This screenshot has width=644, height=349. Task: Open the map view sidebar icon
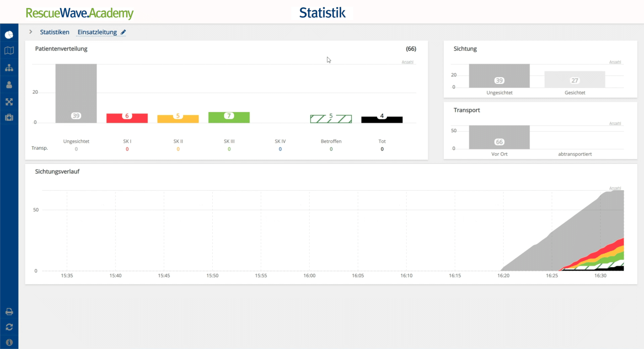click(9, 51)
